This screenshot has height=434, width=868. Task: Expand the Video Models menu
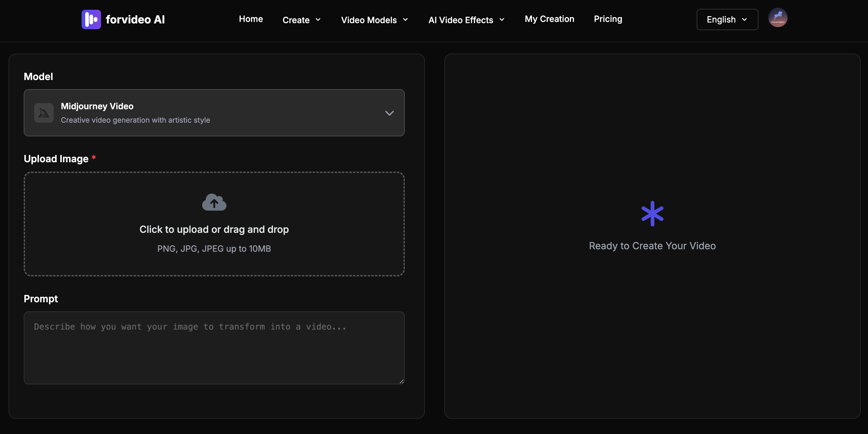[x=375, y=20]
